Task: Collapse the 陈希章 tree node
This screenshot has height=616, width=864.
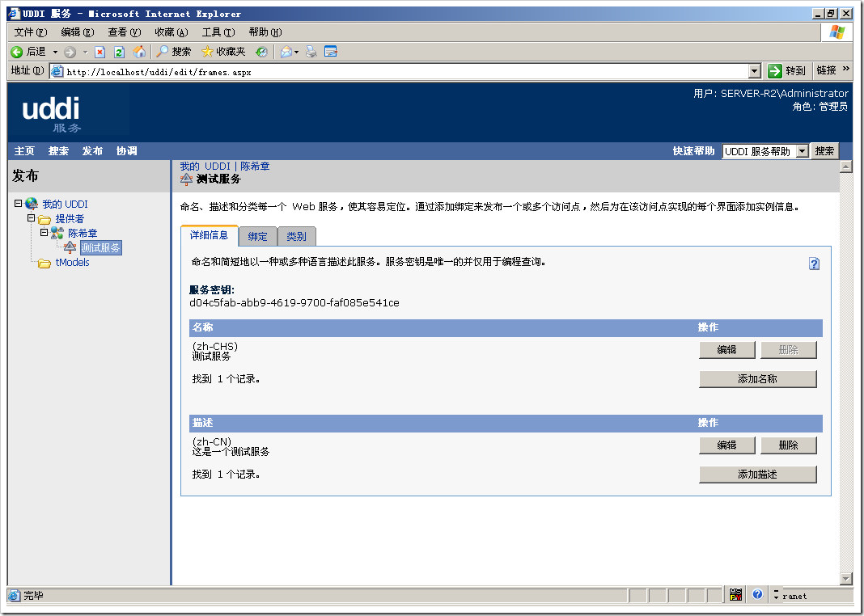Action: pos(44,232)
